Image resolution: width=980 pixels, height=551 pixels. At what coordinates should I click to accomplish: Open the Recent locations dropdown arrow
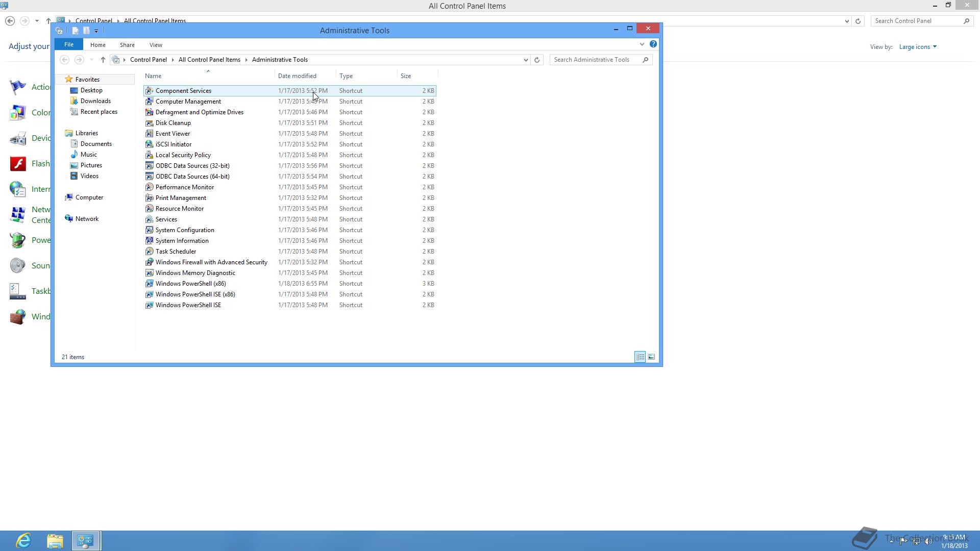coord(91,60)
